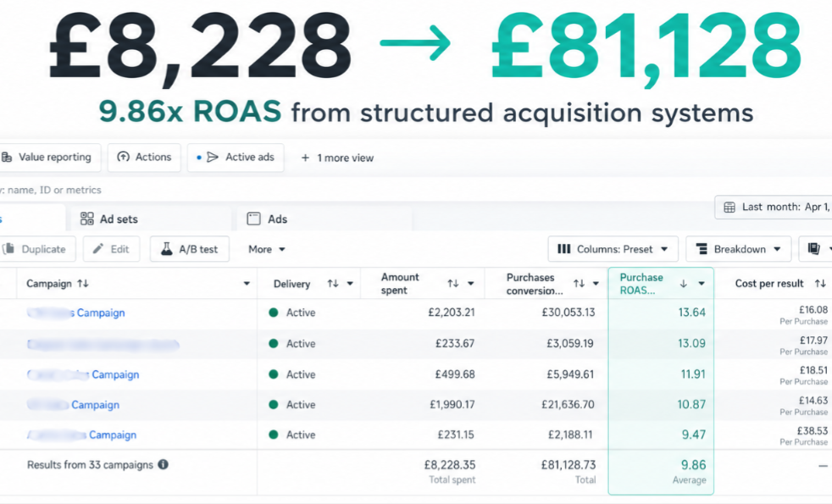The width and height of the screenshot is (832, 504).
Task: Click info icon next to 33 campaigns
Action: [x=163, y=465]
